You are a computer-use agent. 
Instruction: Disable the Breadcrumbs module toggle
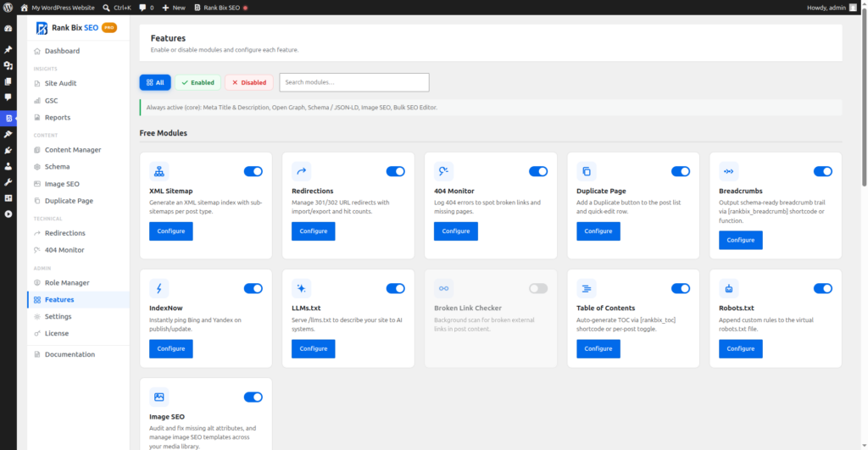[x=822, y=171]
